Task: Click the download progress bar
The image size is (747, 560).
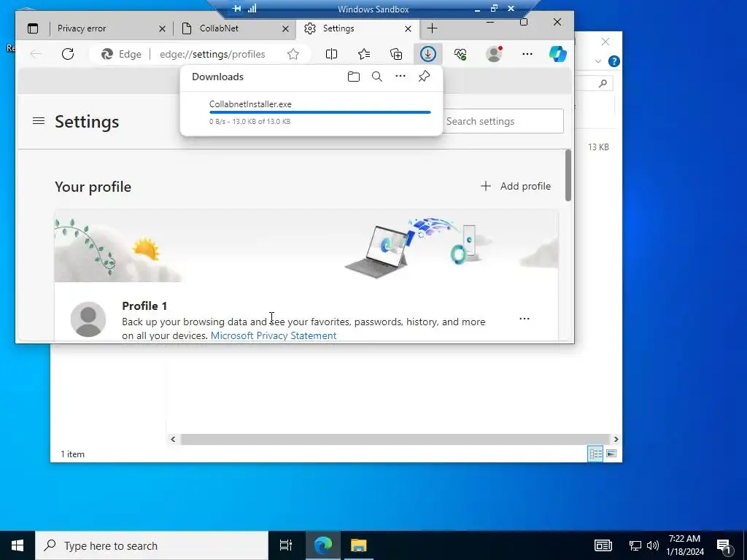Action: pyautogui.click(x=320, y=112)
